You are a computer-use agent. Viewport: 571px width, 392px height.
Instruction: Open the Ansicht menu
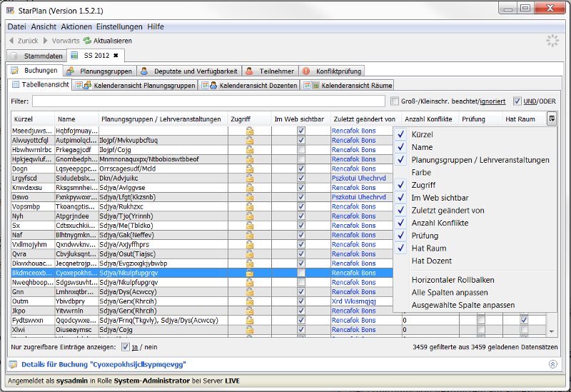click(44, 26)
